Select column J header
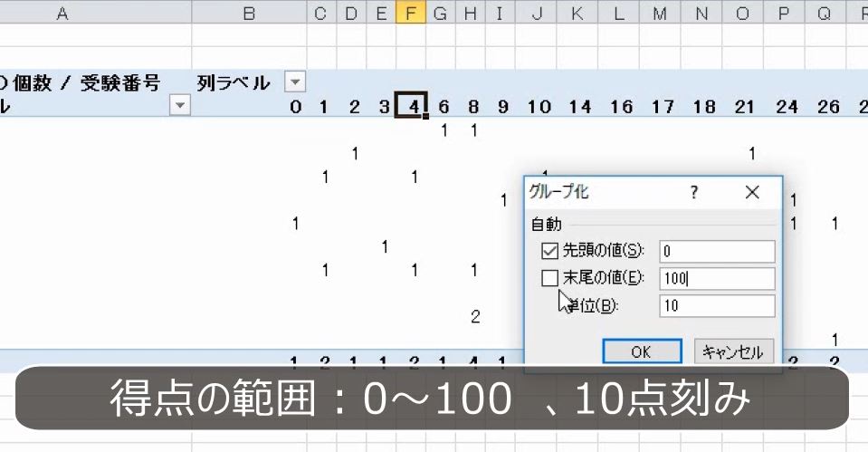Screen dimensions: 868x452 (536, 13)
